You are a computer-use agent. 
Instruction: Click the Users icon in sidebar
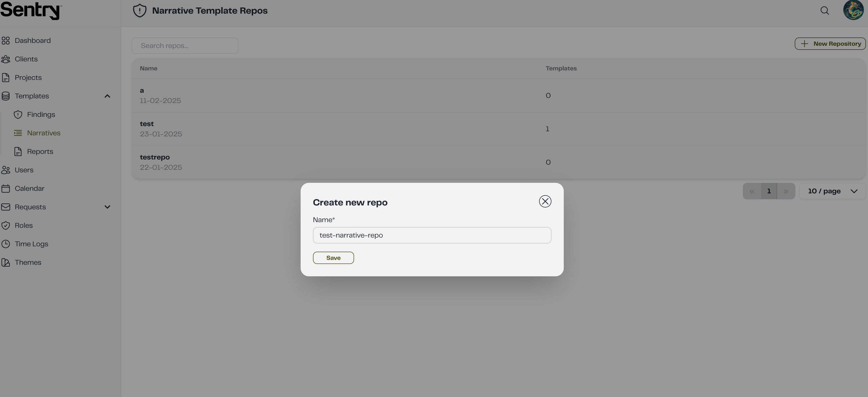coord(5,170)
